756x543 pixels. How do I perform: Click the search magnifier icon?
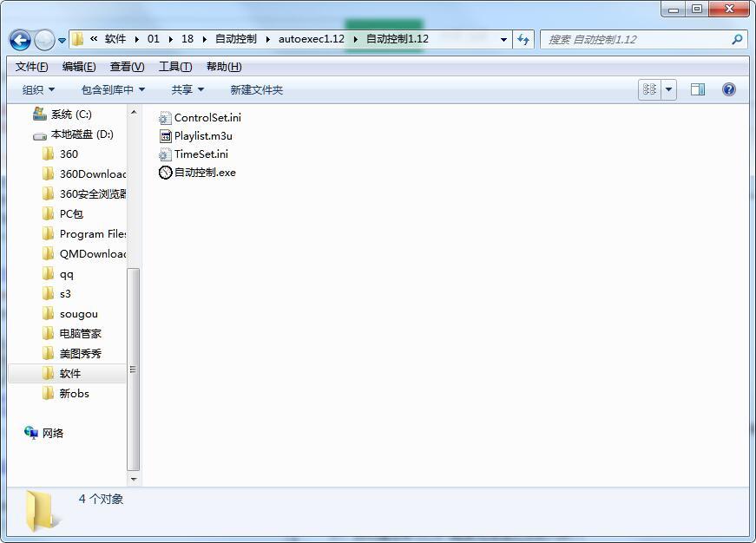(737, 40)
